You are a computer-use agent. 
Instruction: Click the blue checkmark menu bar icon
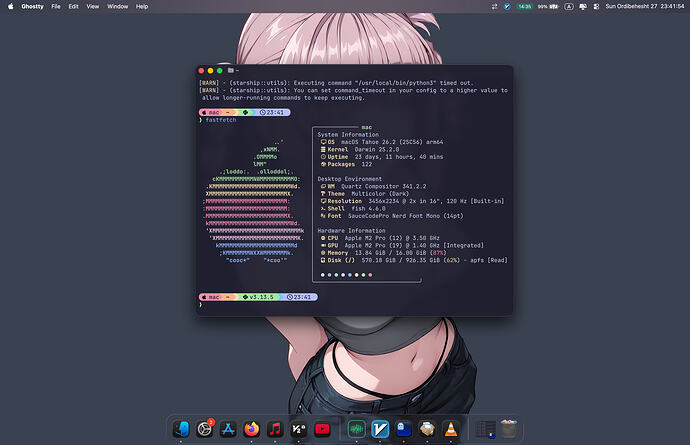[507, 6]
